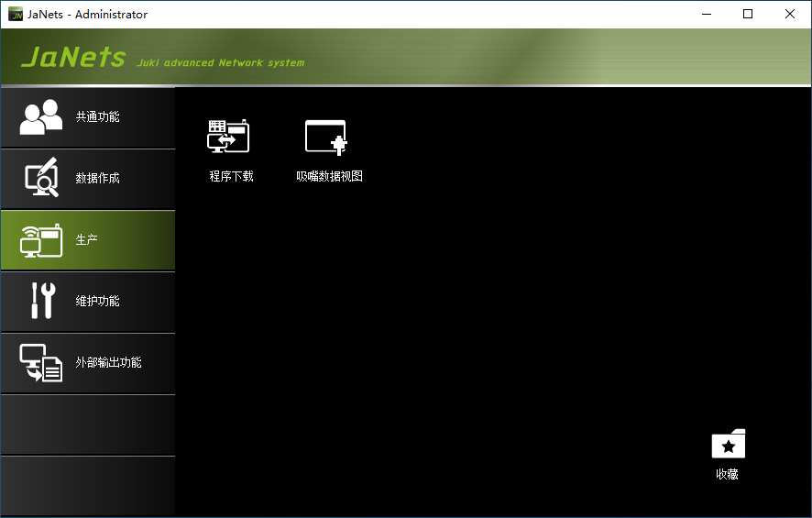Open the 吸嘴数据视图 nozzle window icon
The width and height of the screenshot is (812, 518).
pos(327,138)
